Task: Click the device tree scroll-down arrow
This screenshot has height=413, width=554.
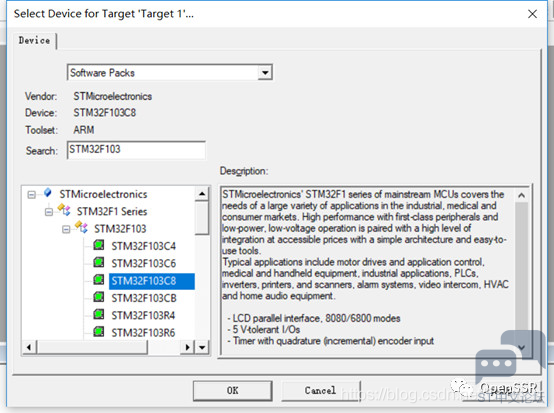Action: click(x=202, y=347)
